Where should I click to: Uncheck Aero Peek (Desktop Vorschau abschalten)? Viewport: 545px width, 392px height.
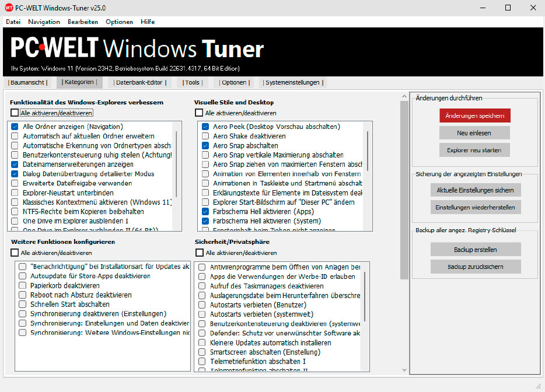point(205,127)
